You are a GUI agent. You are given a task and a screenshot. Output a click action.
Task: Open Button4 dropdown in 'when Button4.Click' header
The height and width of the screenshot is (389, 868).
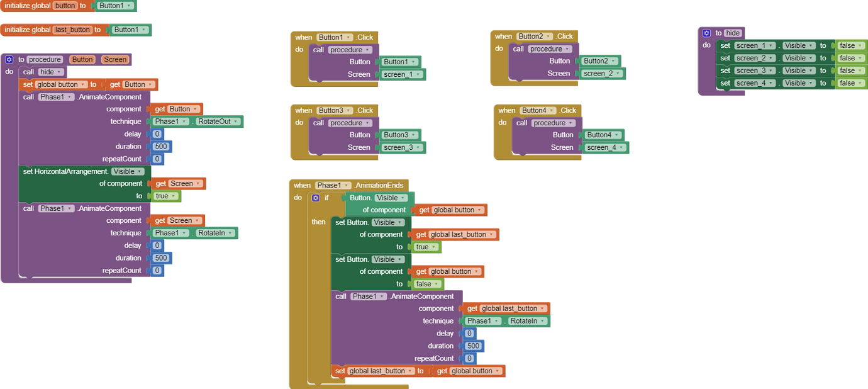pyautogui.click(x=538, y=110)
